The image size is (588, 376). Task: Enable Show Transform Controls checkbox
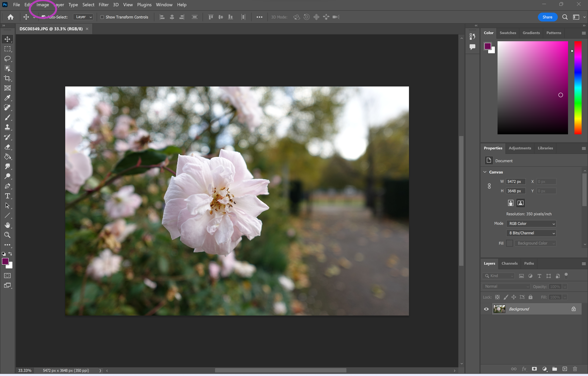[x=102, y=17]
